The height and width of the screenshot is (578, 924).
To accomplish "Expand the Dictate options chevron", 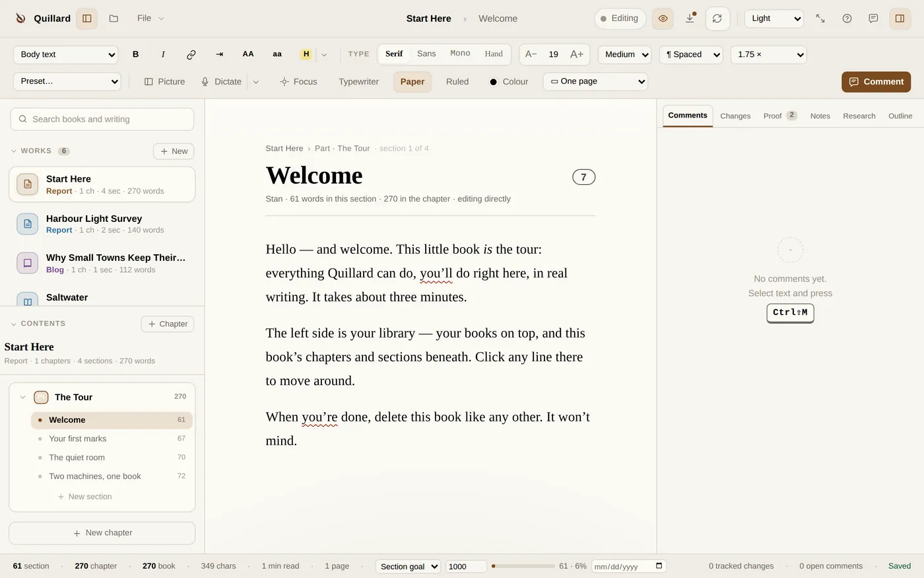I will pos(256,81).
